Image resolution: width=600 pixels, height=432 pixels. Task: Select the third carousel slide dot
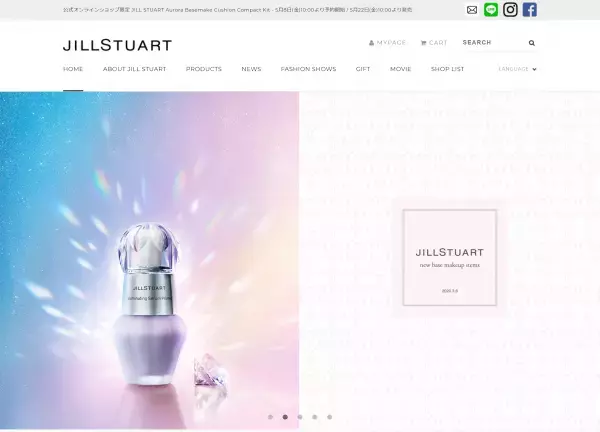point(300,417)
